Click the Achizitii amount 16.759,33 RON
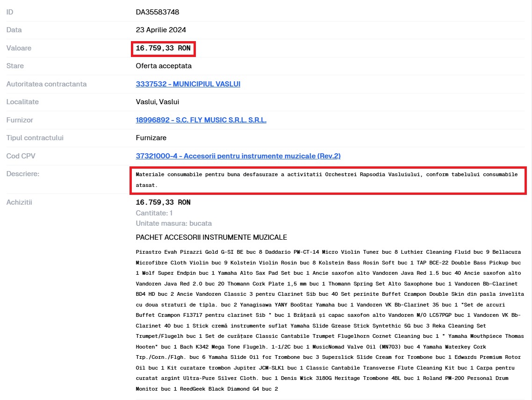The width and height of the screenshot is (532, 400). click(163, 202)
